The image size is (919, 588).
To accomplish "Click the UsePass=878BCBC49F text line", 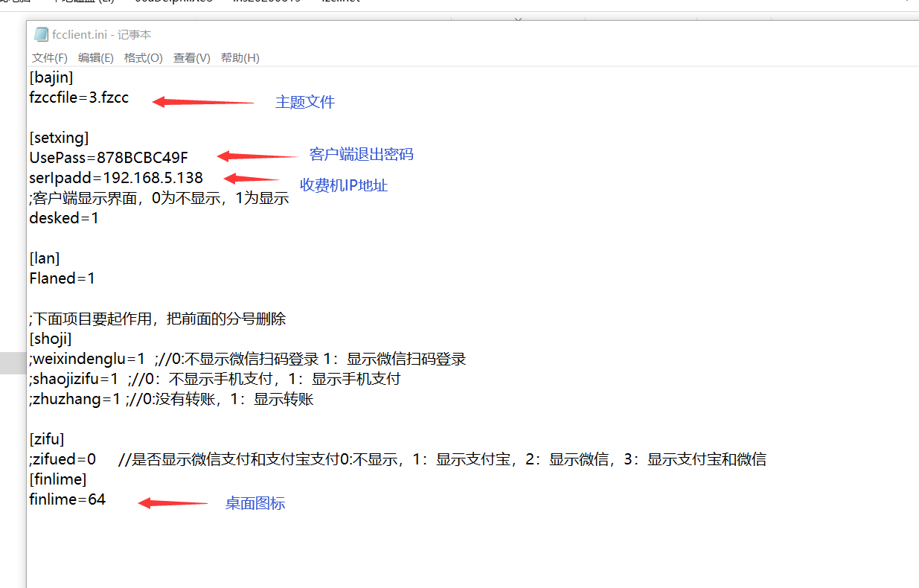I will pos(109,157).
